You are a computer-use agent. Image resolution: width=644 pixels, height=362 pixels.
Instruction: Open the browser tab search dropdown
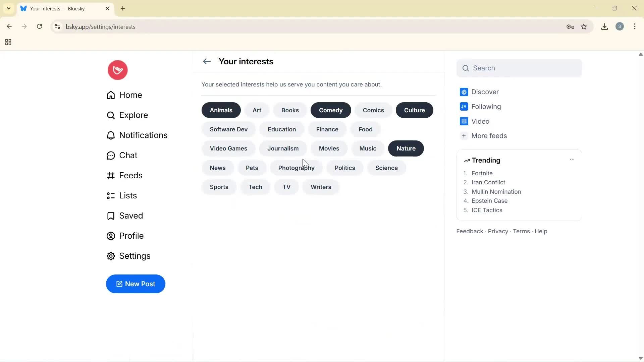[8, 8]
